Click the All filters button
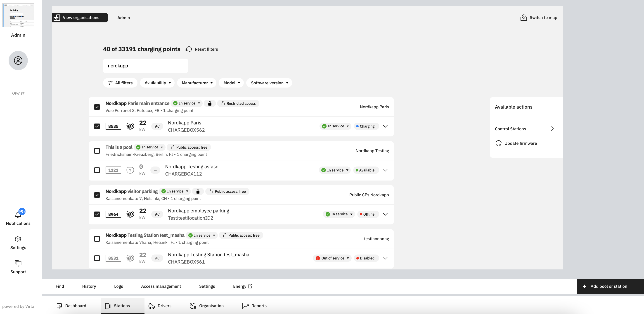This screenshot has height=314, width=644. (x=120, y=83)
